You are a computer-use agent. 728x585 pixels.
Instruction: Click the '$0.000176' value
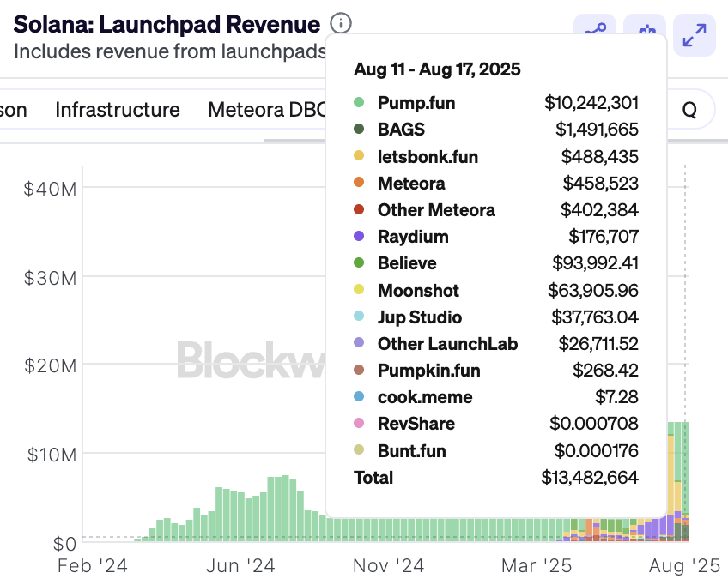coord(597,451)
